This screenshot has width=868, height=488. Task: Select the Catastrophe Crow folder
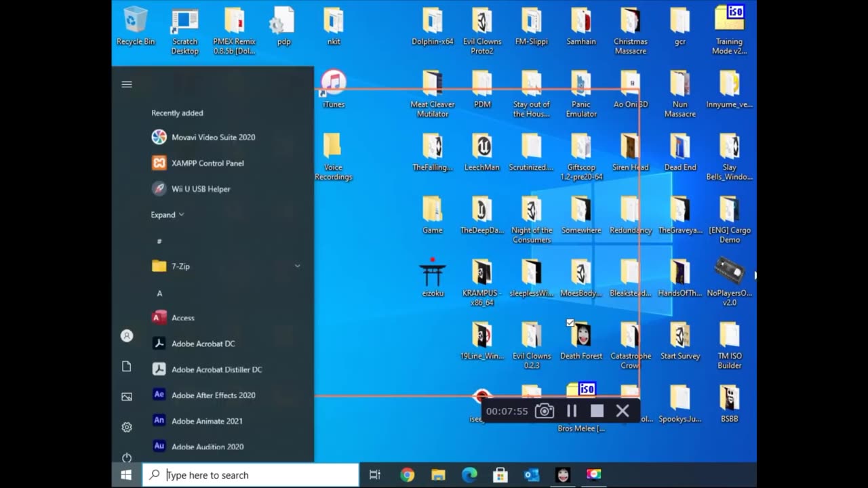(631, 346)
